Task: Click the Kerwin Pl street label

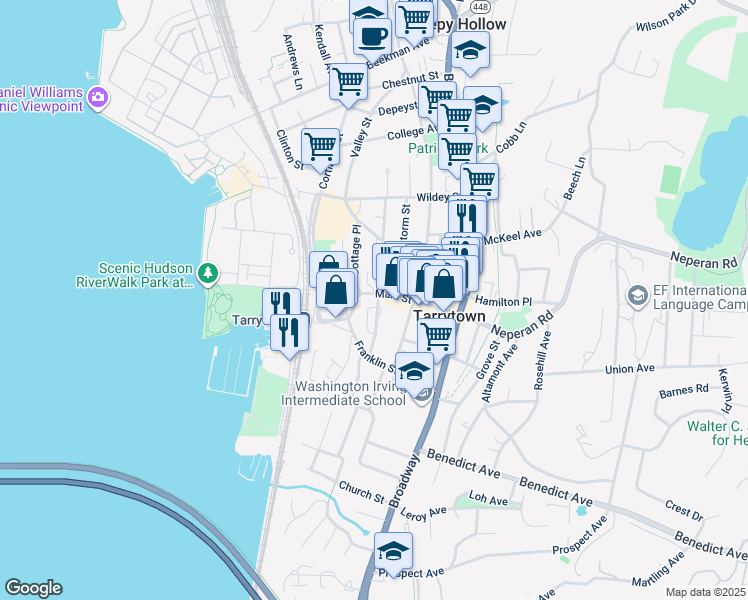Action: [x=725, y=391]
